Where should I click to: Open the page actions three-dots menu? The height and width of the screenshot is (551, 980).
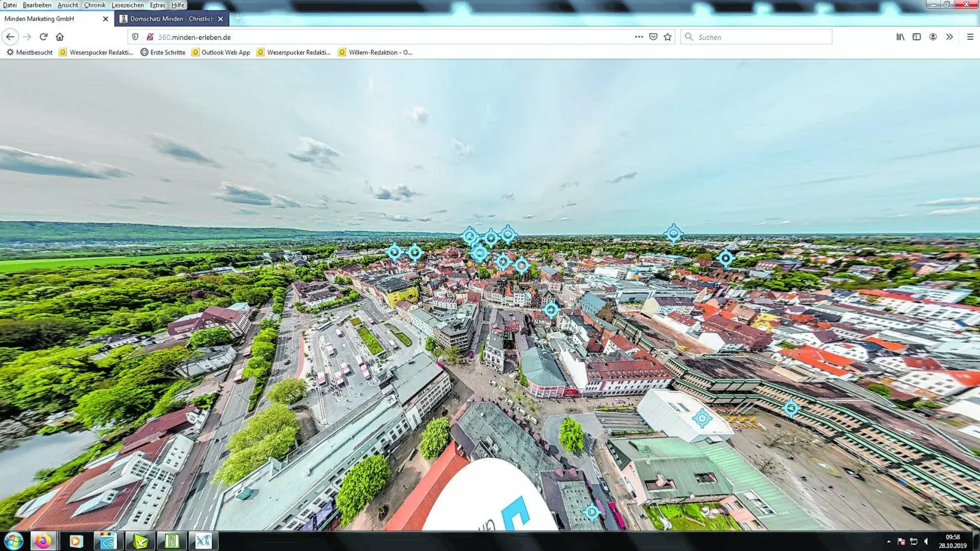[638, 37]
